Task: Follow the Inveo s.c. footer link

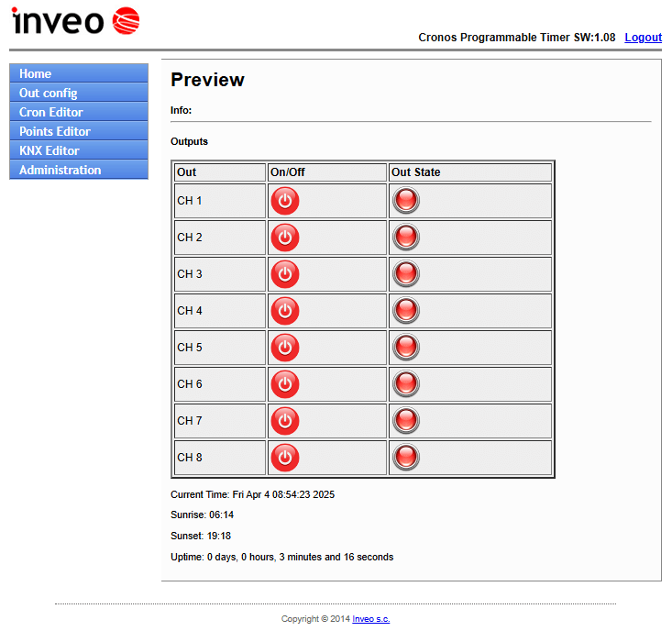Action: [x=371, y=619]
